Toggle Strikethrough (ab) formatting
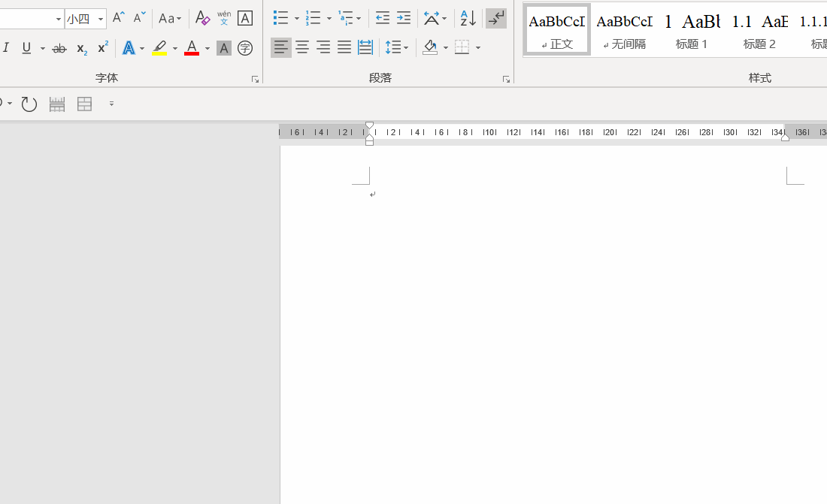Viewport: 827px width, 504px height. click(x=59, y=49)
